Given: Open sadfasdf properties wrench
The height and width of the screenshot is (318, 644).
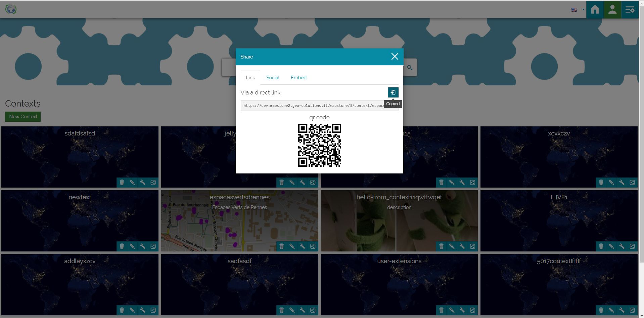Looking at the screenshot, I should [x=303, y=310].
